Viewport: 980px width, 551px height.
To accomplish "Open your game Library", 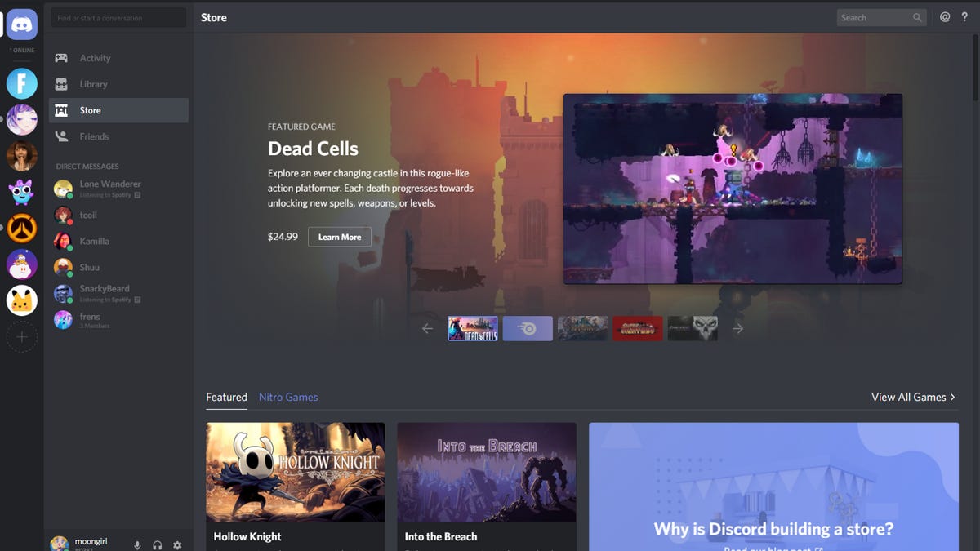I will (x=92, y=84).
